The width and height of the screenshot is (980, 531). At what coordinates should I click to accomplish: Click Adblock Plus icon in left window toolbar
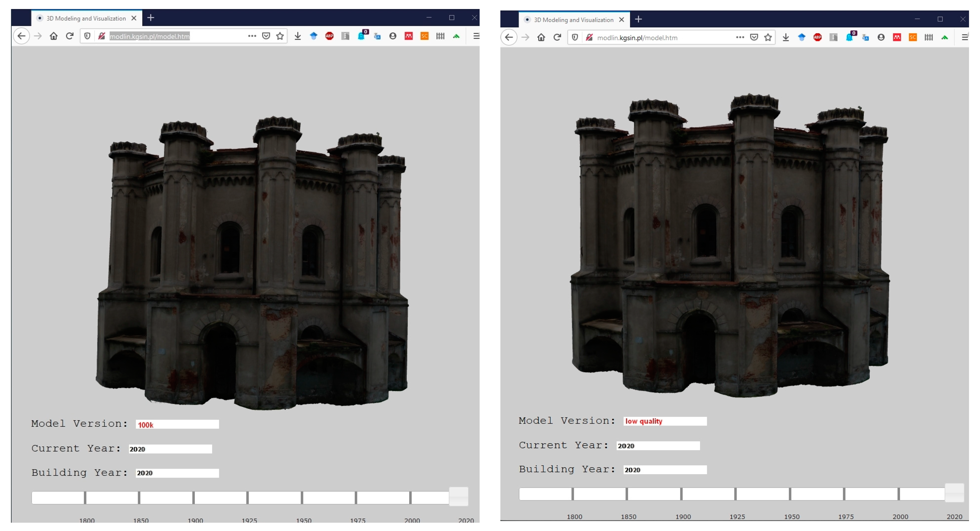(330, 36)
